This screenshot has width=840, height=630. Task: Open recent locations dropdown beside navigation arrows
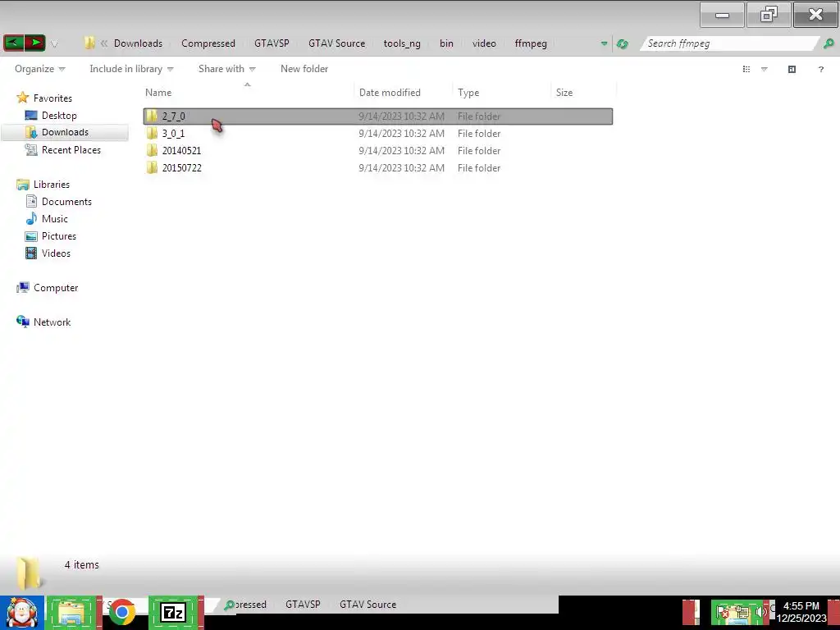54,44
